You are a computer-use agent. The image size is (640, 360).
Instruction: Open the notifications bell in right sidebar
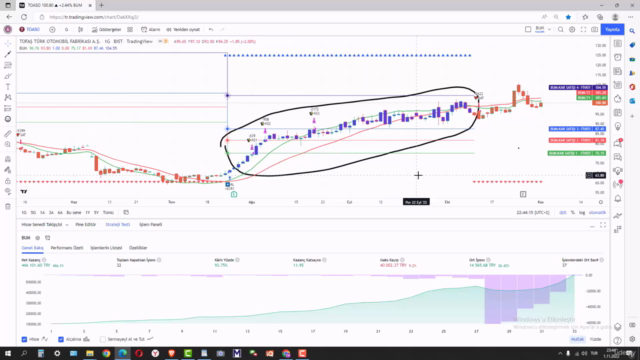618,199
